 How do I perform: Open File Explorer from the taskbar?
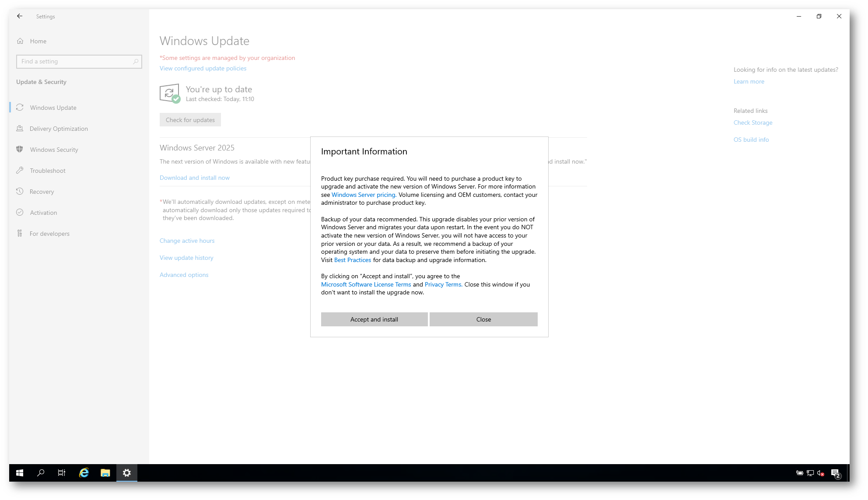click(105, 473)
